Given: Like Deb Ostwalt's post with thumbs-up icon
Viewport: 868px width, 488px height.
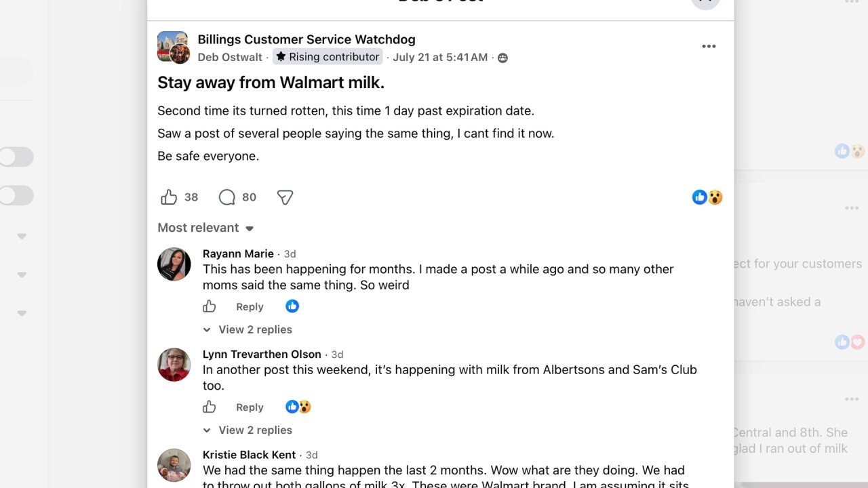Looking at the screenshot, I should [x=169, y=197].
